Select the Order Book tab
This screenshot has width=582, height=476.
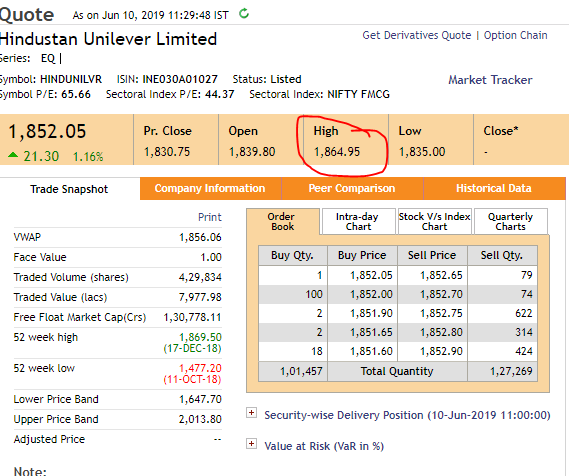click(282, 222)
